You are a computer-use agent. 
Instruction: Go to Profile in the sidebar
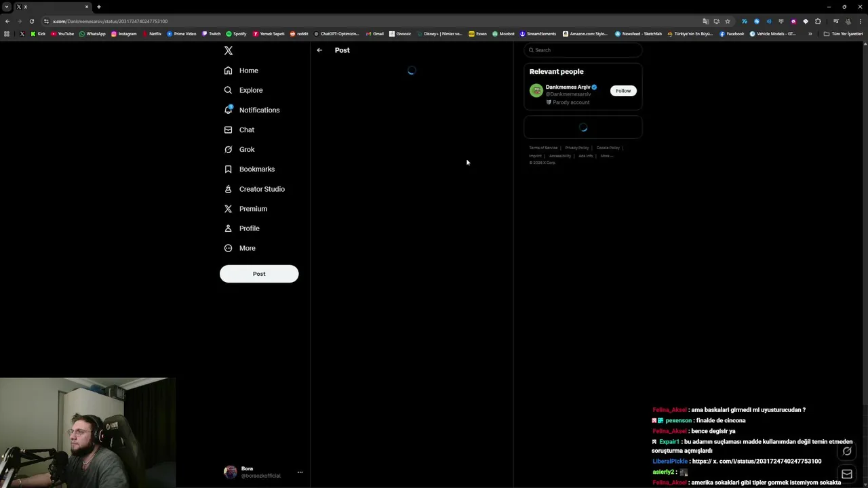pyautogui.click(x=242, y=228)
